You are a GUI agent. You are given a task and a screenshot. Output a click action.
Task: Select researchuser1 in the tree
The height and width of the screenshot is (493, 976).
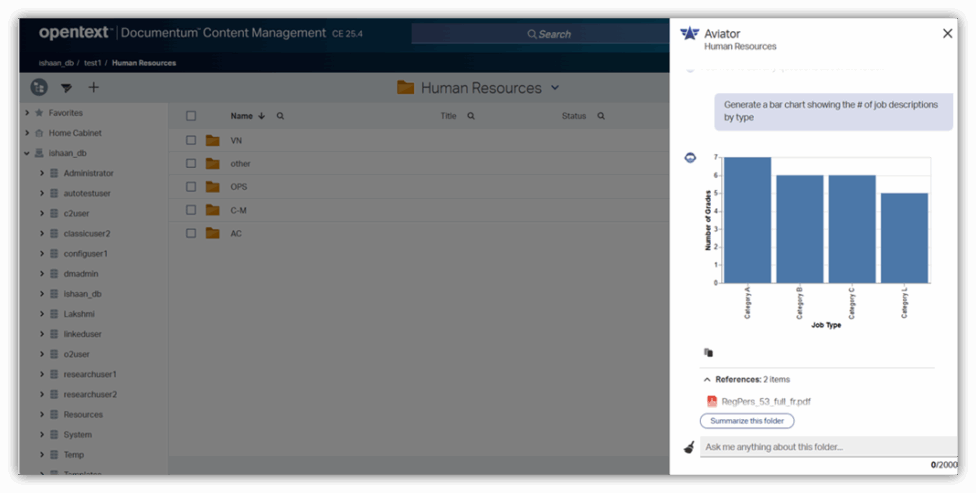[90, 374]
